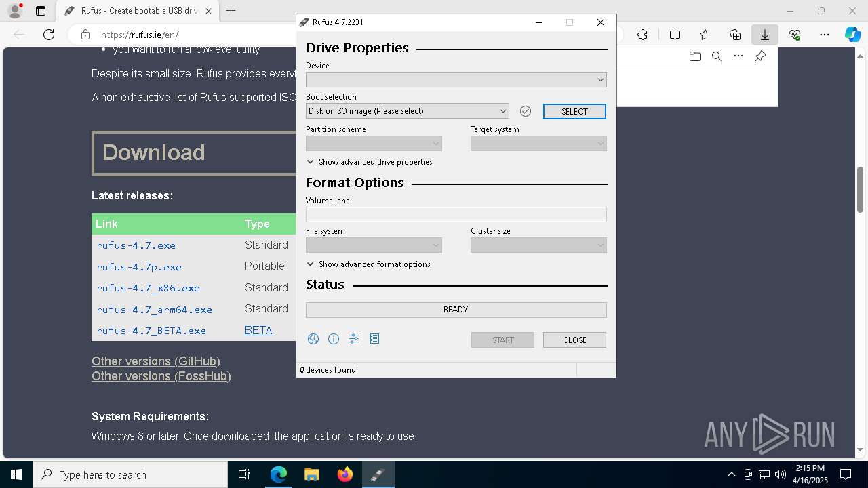
Task: Open more options in downloads panel
Action: point(738,56)
